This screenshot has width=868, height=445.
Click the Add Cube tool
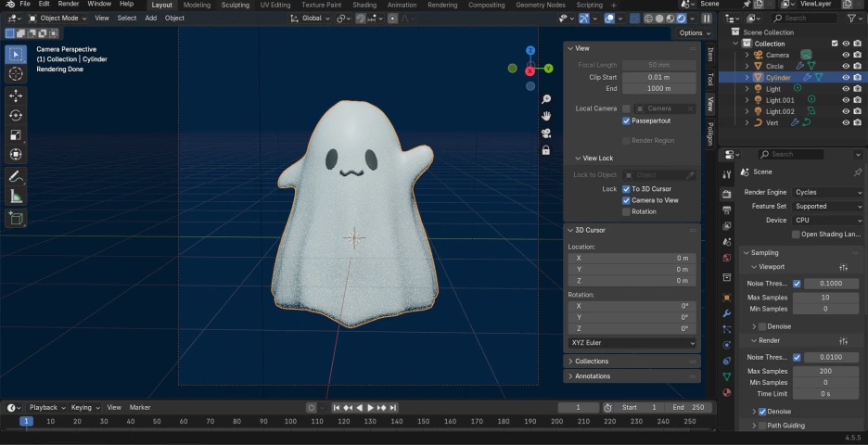16,219
